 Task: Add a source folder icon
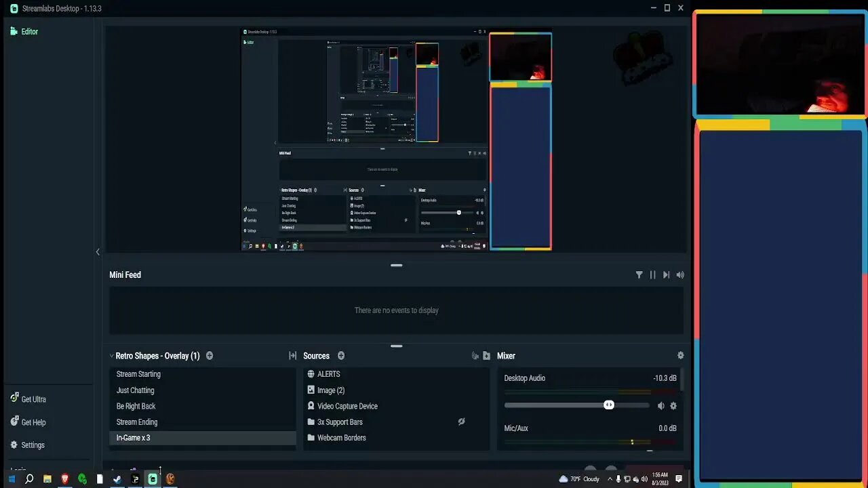(486, 356)
